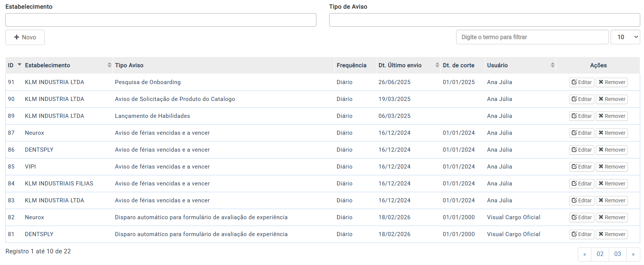
Task: Click the Novo button with plus icon
Action: (x=25, y=37)
